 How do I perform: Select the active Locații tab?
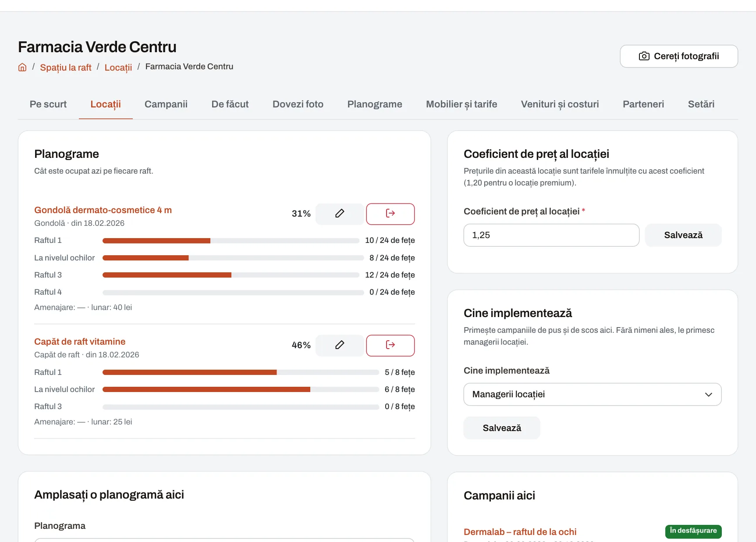(106, 104)
